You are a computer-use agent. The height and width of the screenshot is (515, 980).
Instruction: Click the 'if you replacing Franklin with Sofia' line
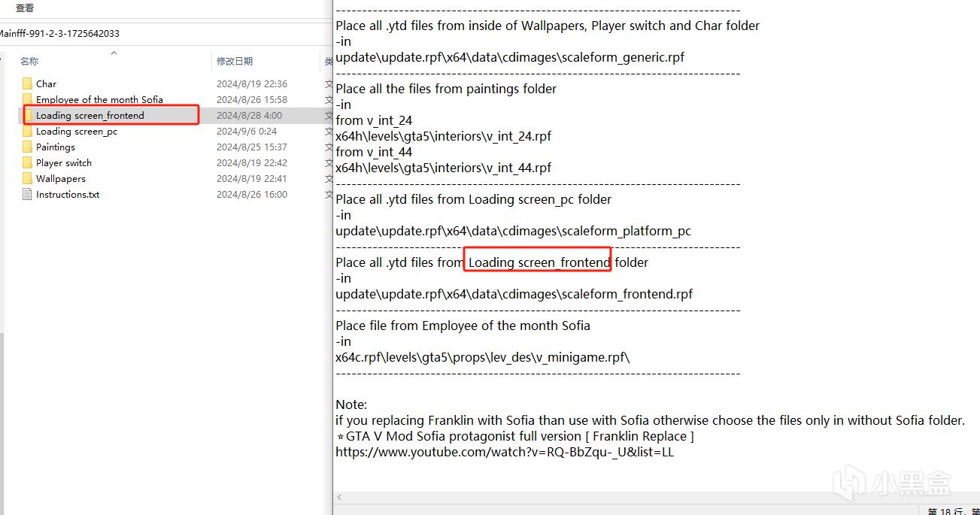650,420
